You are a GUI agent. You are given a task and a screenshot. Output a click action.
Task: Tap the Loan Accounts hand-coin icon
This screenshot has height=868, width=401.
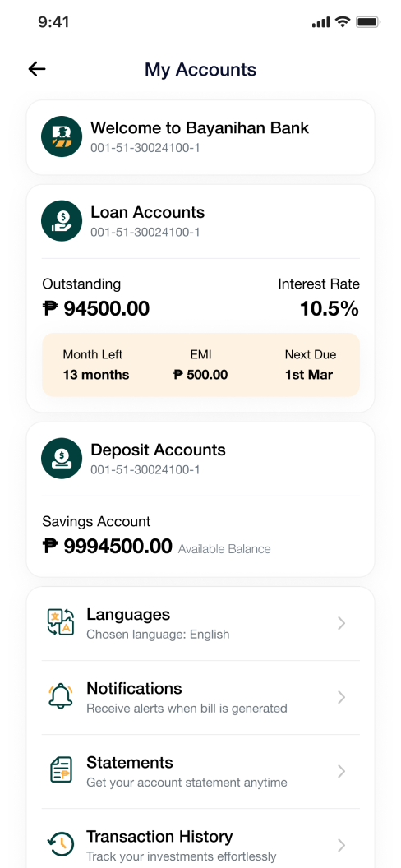[62, 220]
